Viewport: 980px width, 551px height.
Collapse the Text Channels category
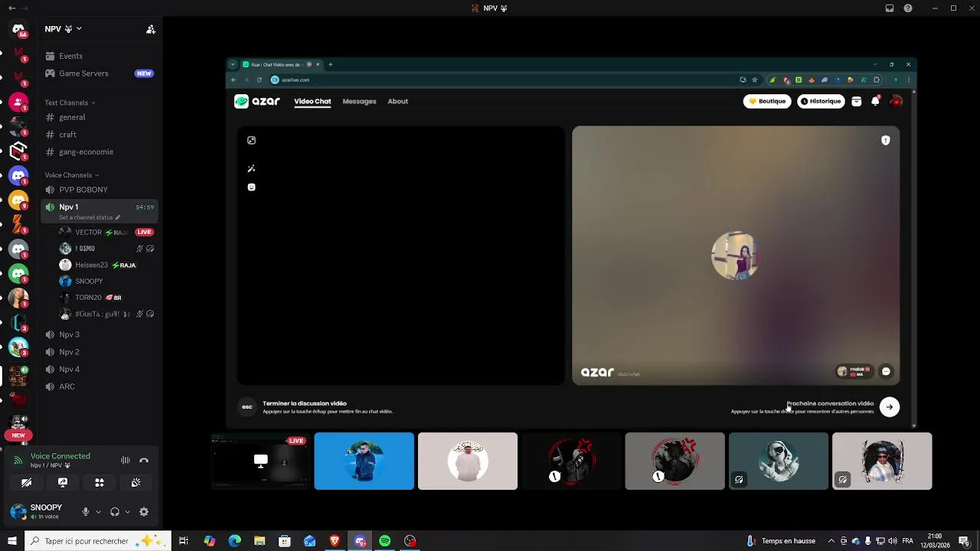point(70,103)
